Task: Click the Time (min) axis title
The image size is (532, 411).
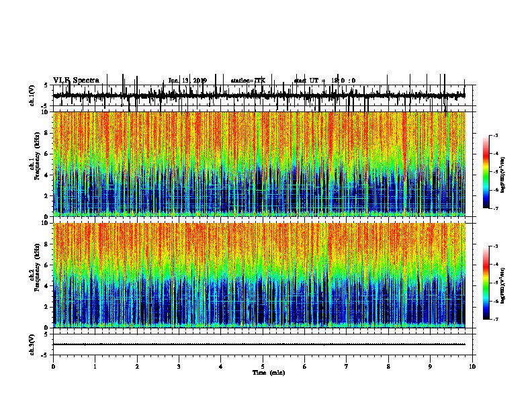Action: click(x=269, y=373)
